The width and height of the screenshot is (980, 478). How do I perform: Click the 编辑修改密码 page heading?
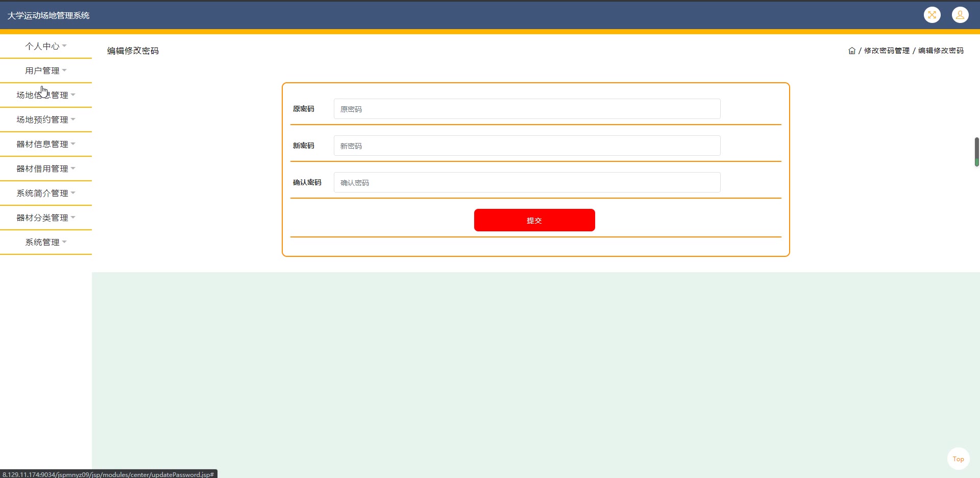(133, 51)
